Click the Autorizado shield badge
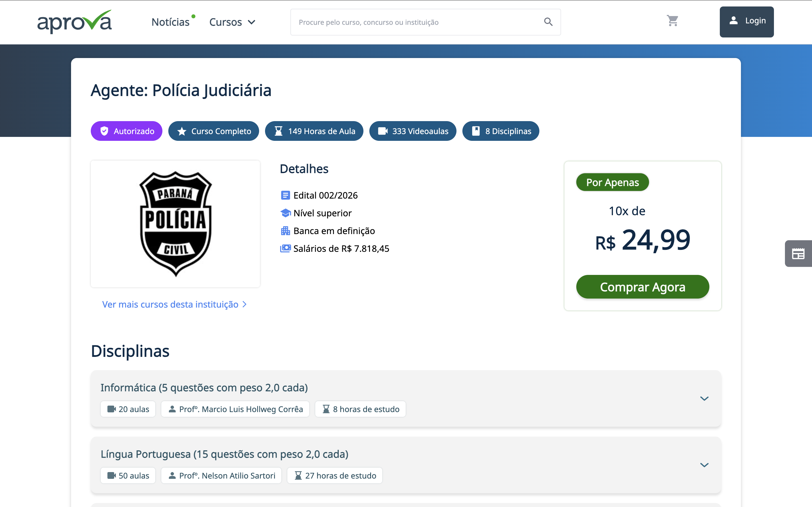 click(126, 131)
